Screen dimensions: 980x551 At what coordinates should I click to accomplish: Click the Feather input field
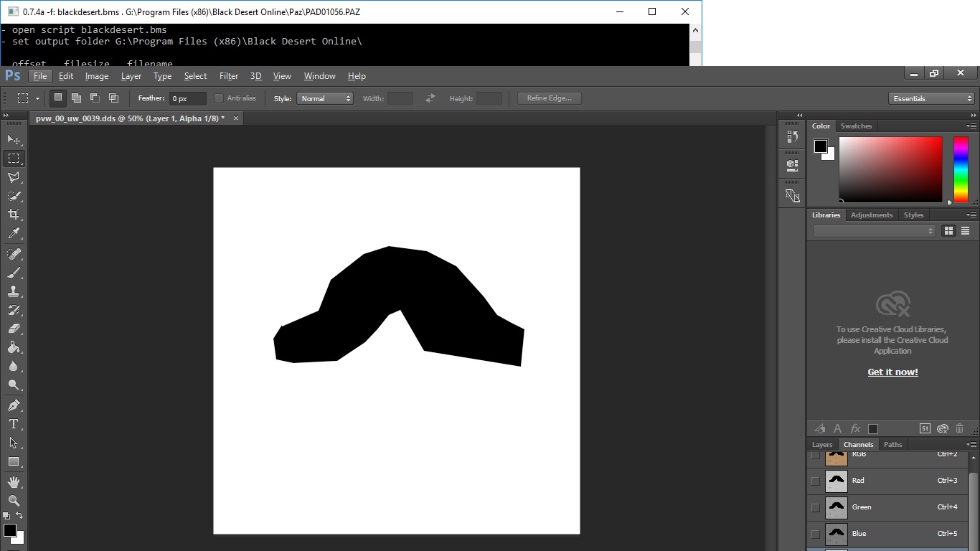pos(187,98)
